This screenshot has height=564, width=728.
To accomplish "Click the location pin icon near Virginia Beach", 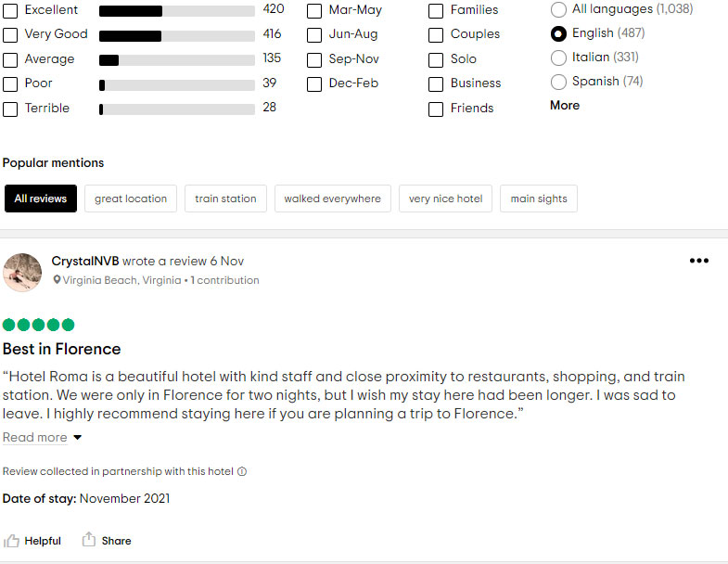I will 57,280.
